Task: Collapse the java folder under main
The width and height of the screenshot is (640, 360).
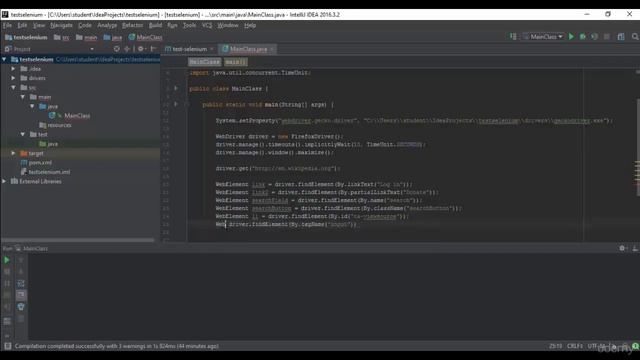Action: [x=32, y=106]
